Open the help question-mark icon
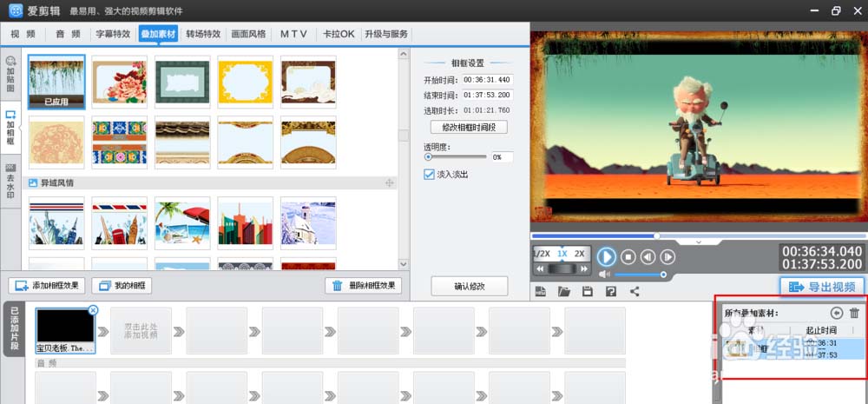868x404 pixels. [611, 292]
